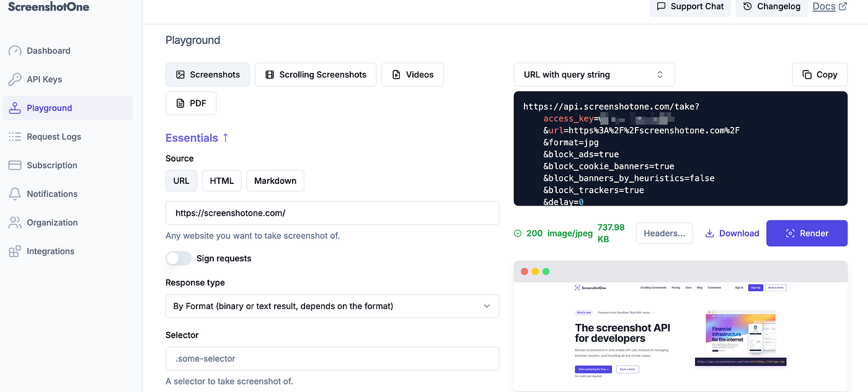Select HTML as the source type
The image size is (868, 392).
point(222,181)
